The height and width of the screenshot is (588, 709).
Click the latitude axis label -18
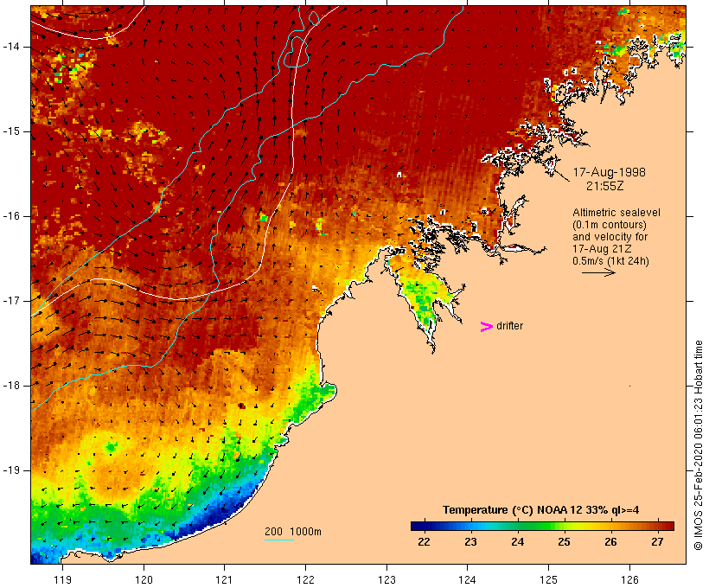coord(11,386)
